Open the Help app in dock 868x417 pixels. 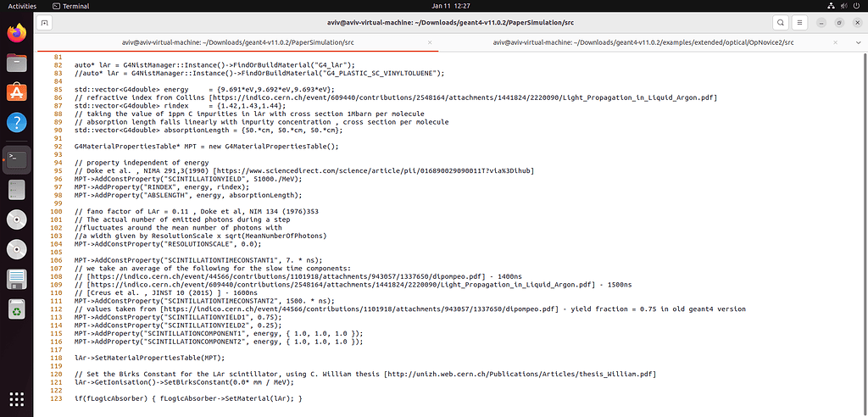tap(16, 123)
